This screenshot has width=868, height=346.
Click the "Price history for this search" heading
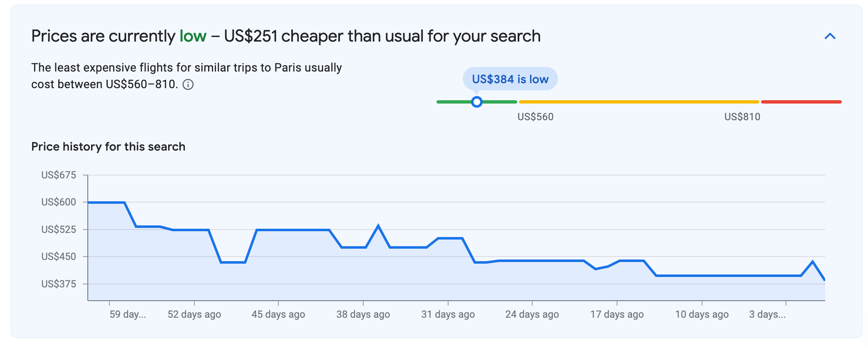point(108,147)
